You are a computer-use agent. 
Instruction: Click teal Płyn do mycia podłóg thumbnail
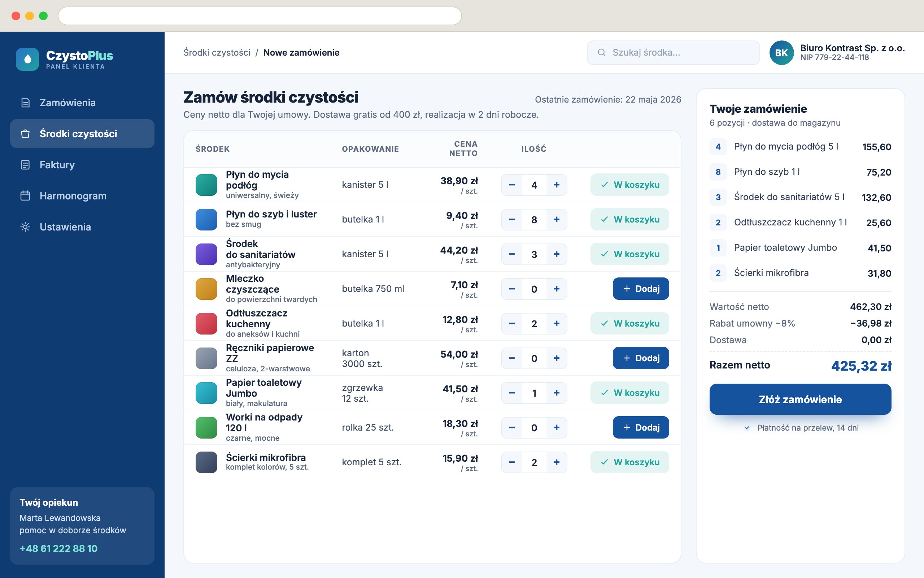click(x=206, y=185)
